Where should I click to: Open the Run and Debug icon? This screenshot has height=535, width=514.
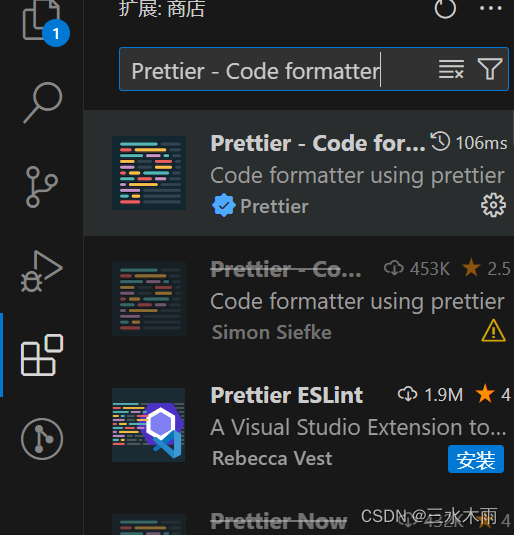point(42,271)
